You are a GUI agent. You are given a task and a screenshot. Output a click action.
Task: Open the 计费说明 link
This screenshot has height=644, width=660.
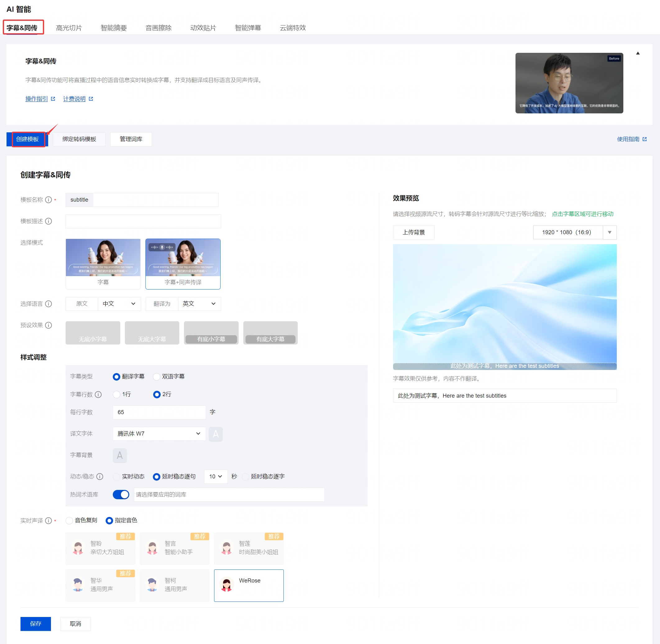(75, 99)
